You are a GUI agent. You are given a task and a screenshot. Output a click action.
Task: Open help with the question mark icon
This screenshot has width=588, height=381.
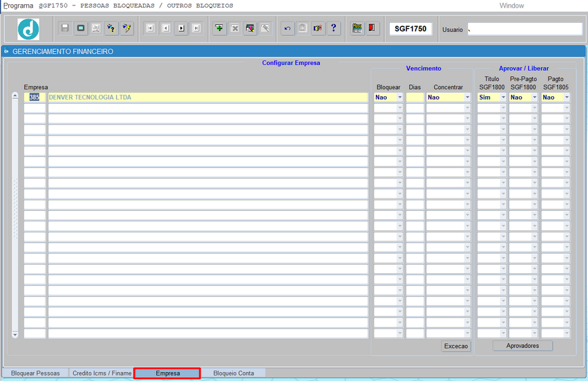pyautogui.click(x=333, y=28)
